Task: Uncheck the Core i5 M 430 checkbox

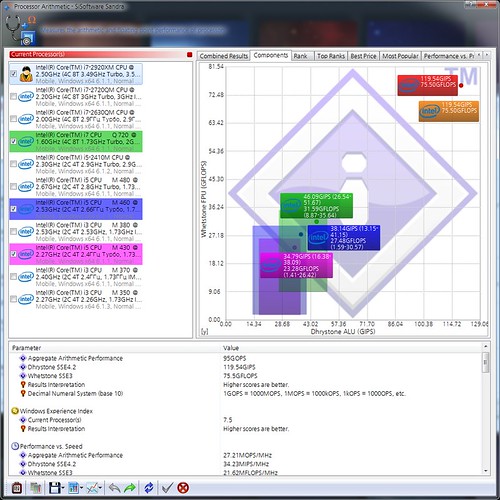Action: click(x=13, y=254)
